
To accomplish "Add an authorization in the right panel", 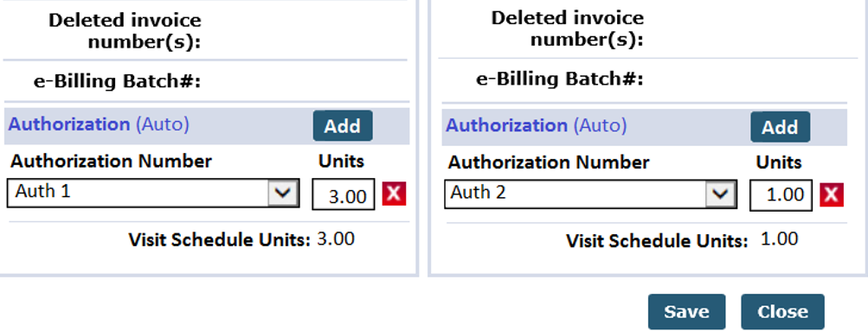I will click(780, 127).
